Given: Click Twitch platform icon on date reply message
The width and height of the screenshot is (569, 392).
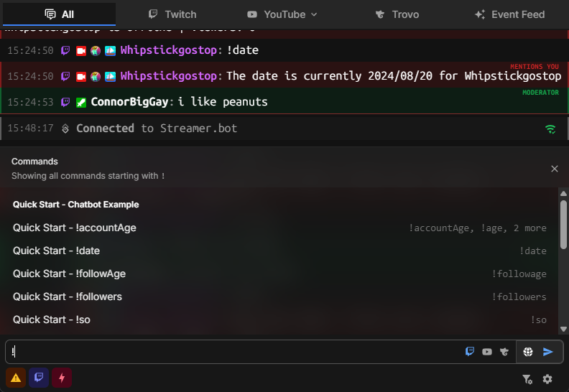Looking at the screenshot, I should (x=65, y=77).
